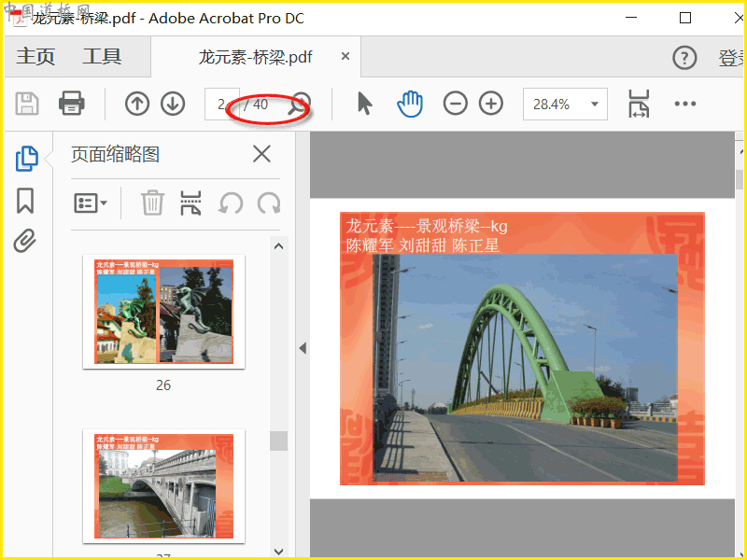Viewport: 747px width, 560px height.
Task: Activate the Hand pan tool
Action: [x=410, y=104]
